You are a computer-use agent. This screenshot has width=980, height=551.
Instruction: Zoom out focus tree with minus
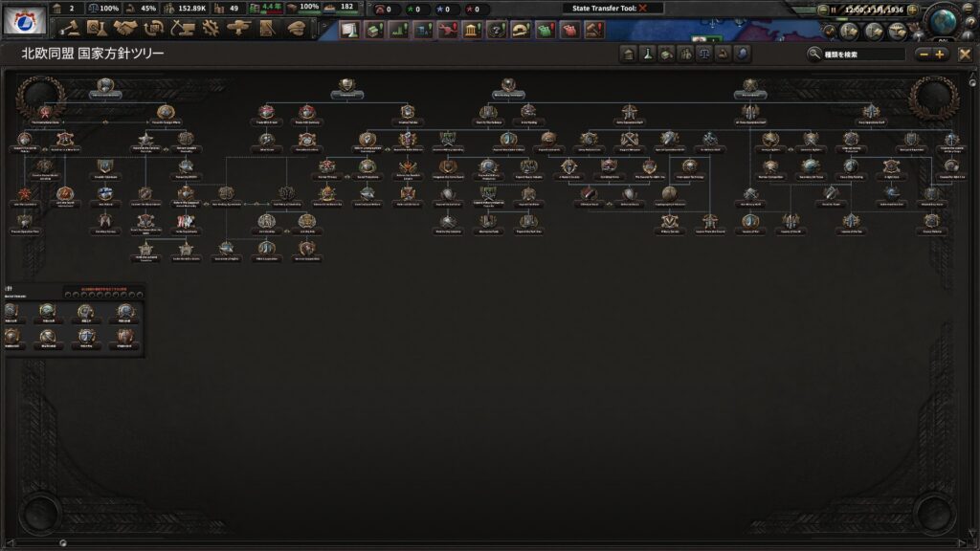[x=924, y=55]
